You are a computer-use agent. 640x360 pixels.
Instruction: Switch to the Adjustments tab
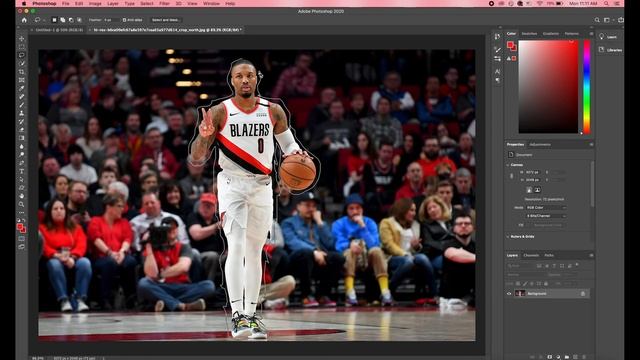click(x=540, y=144)
